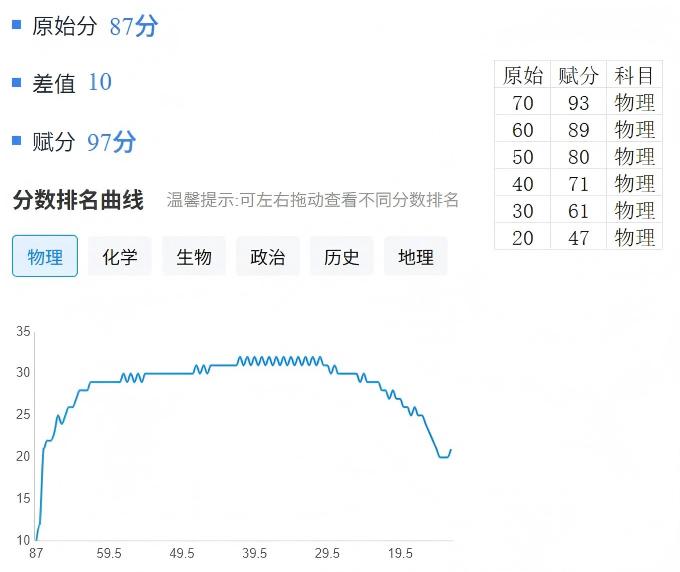
Task: Click the 温馨提示 hint text
Action: coord(312,200)
